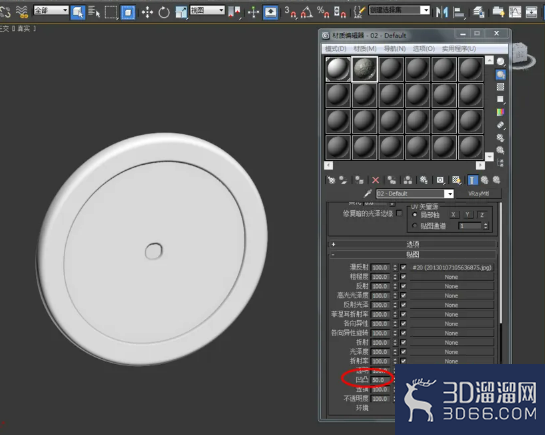Open the Material ID Channel flyout

pyautogui.click(x=440, y=180)
